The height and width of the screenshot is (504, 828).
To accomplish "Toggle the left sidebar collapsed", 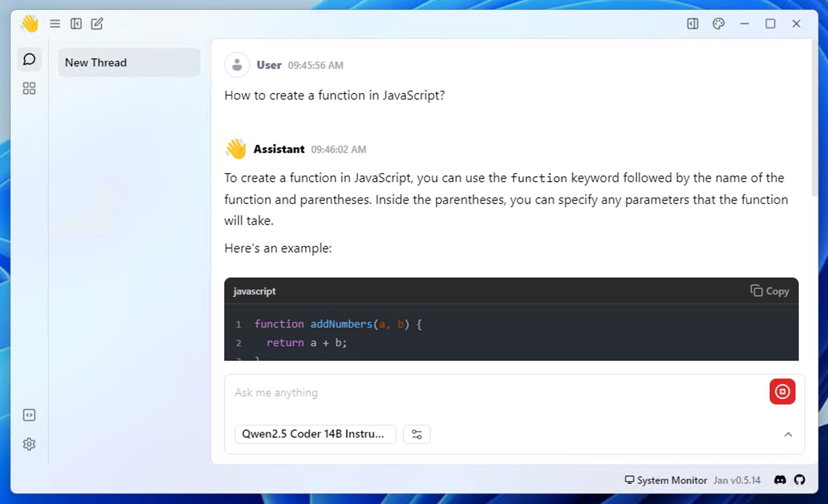I will point(75,24).
